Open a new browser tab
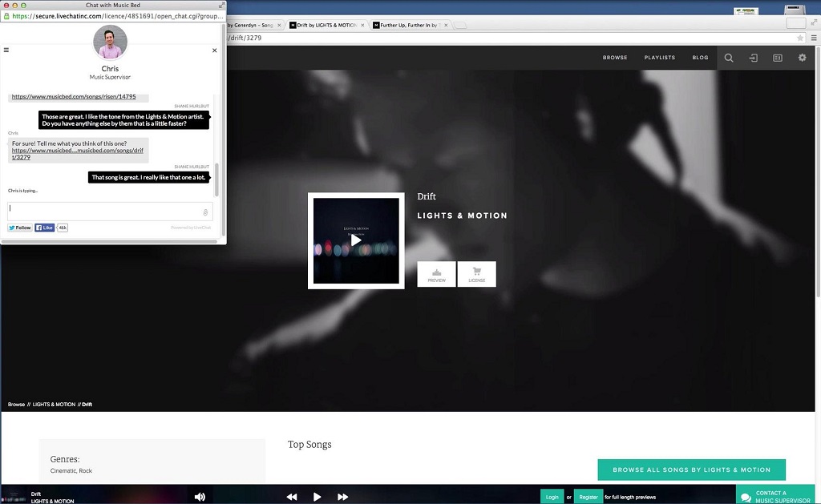 (460, 25)
